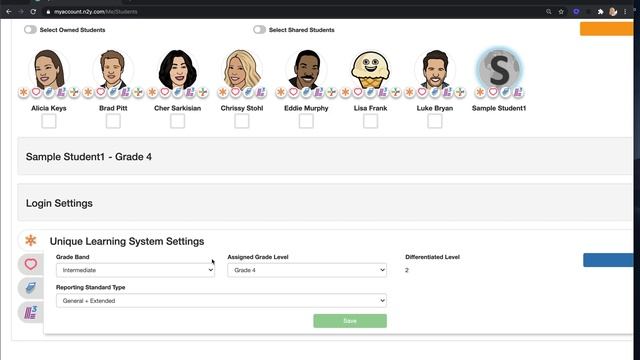Click Alicia Keys' colorful pinwheel badge

74,92
